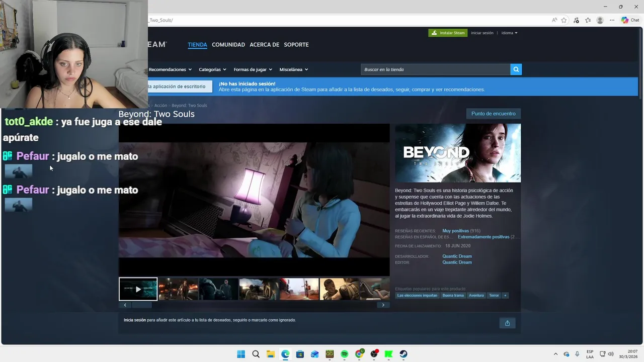This screenshot has width=644, height=362.
Task: Open the volume control in system tray
Action: point(611,354)
